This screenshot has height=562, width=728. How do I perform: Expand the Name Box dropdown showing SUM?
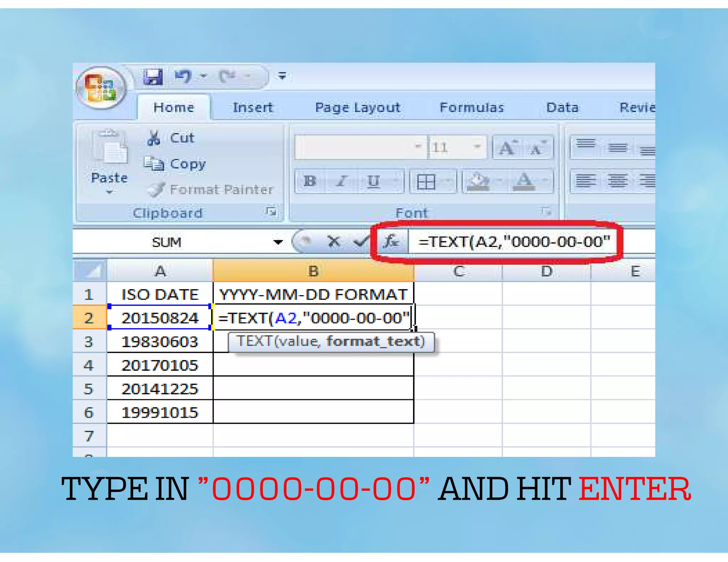(278, 242)
